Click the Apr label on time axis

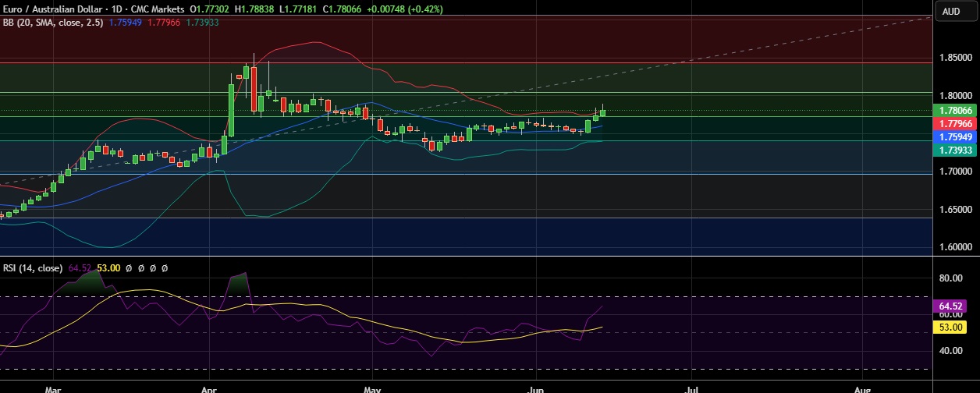tap(209, 388)
